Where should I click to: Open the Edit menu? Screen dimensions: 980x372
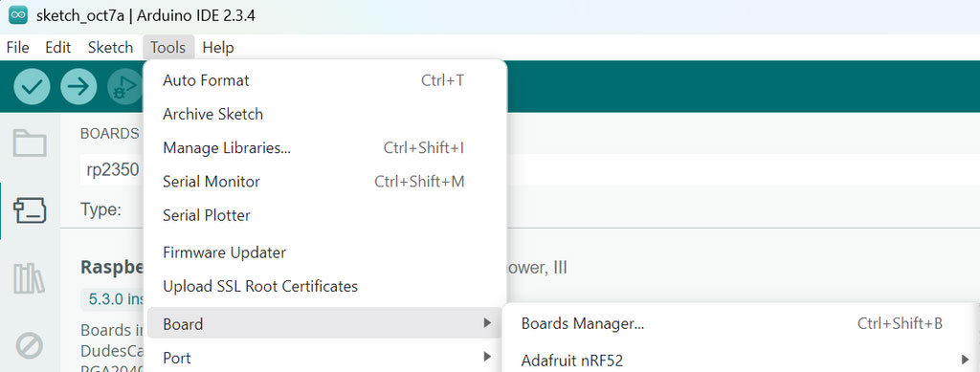pyautogui.click(x=58, y=48)
